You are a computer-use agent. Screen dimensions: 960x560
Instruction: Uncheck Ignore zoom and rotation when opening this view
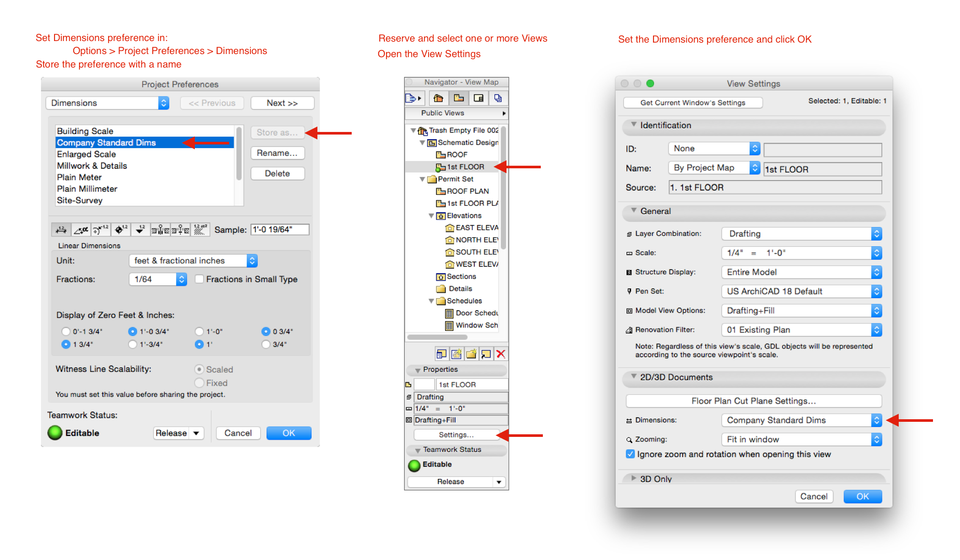(630, 454)
